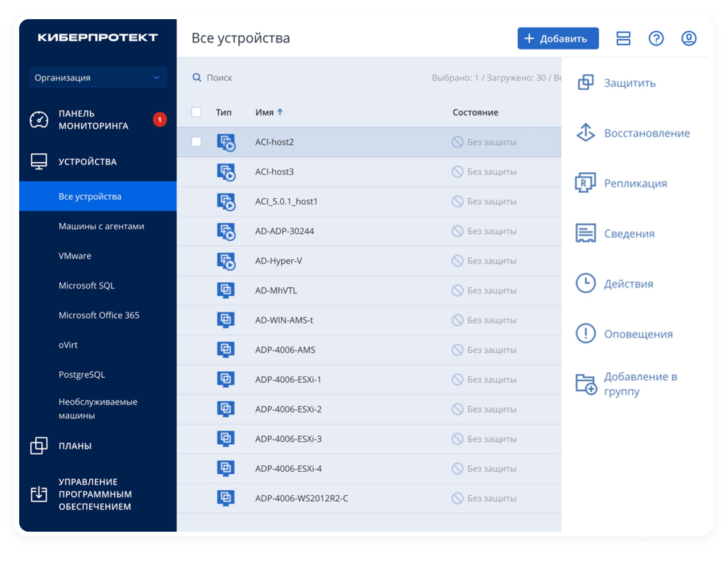
Task: Switch the view layout icon in header
Action: [623, 39]
